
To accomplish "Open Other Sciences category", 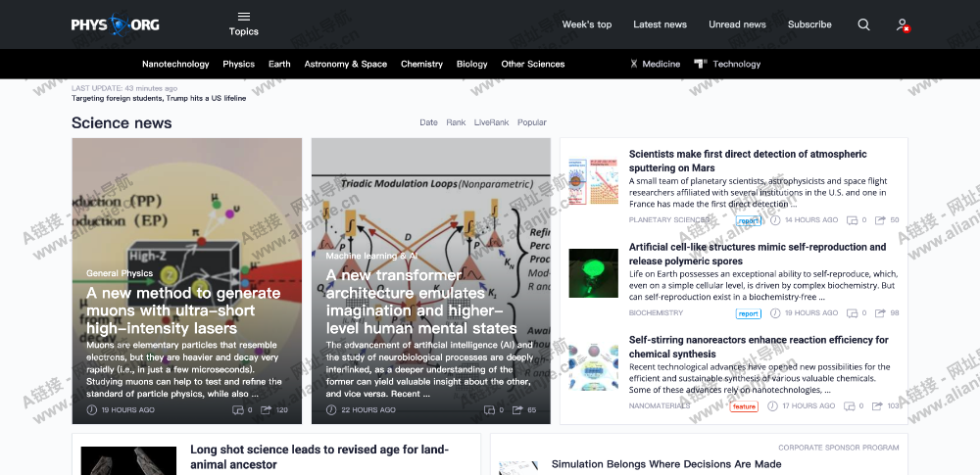I will [x=533, y=64].
